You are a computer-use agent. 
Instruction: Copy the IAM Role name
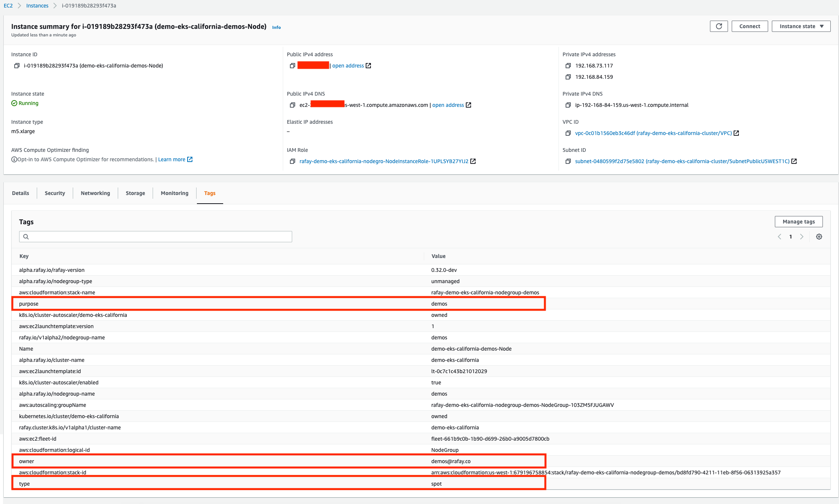click(292, 161)
